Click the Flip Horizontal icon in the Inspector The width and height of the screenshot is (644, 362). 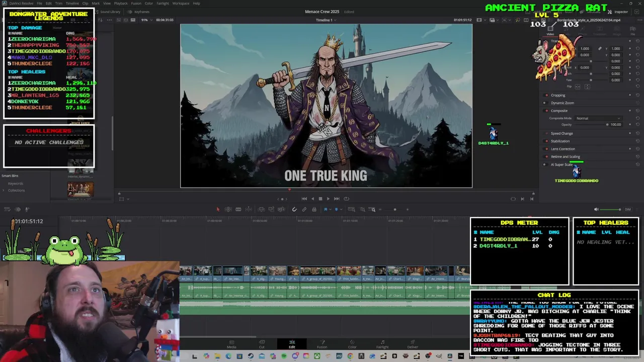pos(578,86)
